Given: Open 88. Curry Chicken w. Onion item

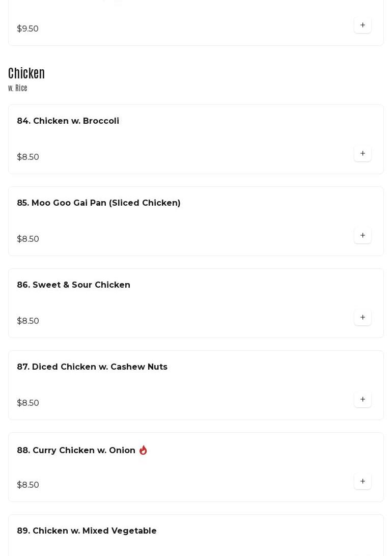Looking at the screenshot, I should pos(76,450).
